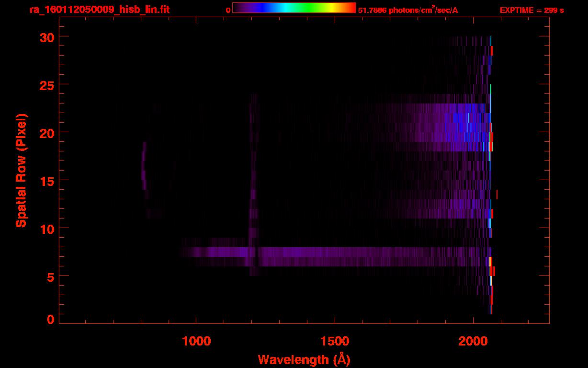
Task: Click the Wavelength (Å) axis title
Action: [304, 359]
